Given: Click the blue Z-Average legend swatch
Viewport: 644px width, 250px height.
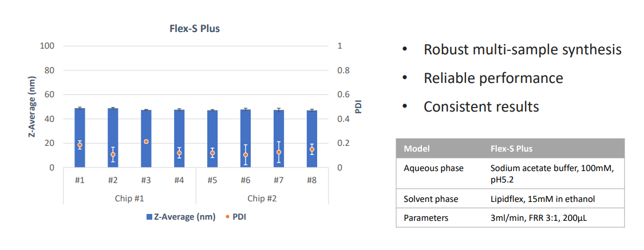Looking at the screenshot, I should pos(150,217).
